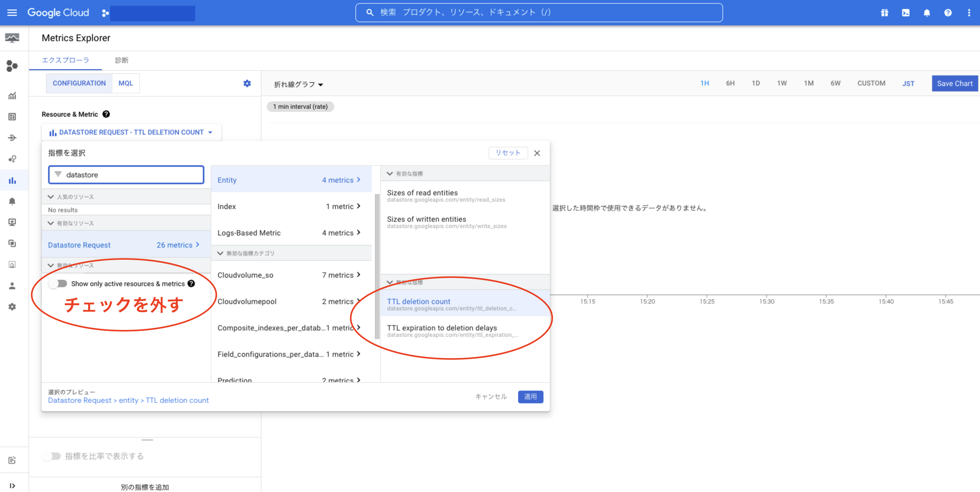The image size is (980, 492).
Task: Click the Resource & Metric help icon
Action: pos(106,114)
